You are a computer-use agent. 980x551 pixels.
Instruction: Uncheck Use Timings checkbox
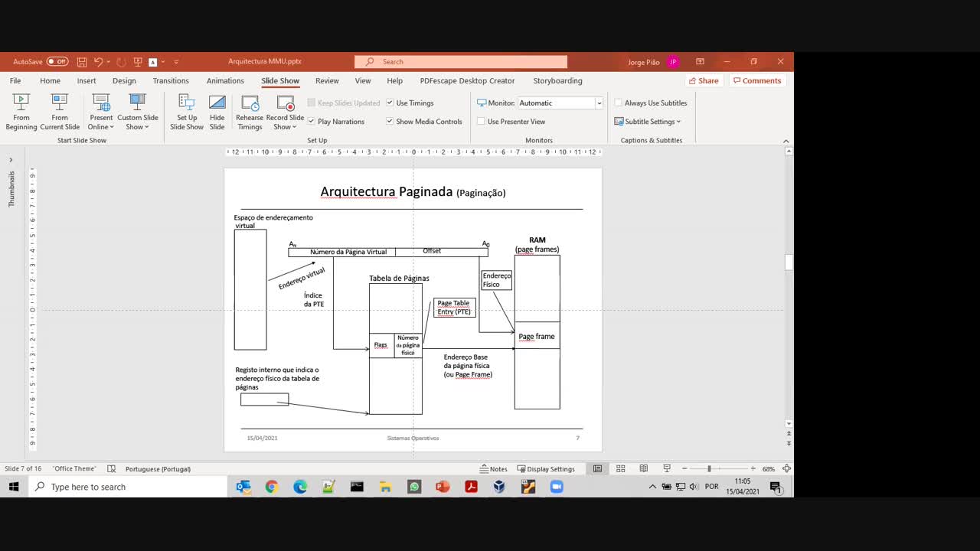[x=390, y=103]
